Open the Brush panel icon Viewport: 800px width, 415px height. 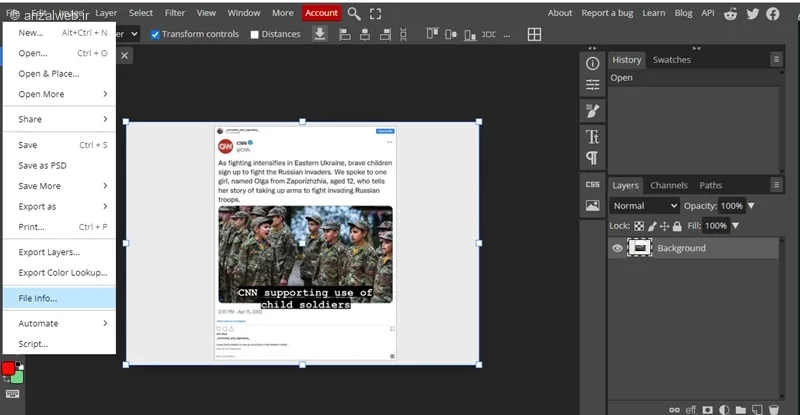[x=592, y=111]
